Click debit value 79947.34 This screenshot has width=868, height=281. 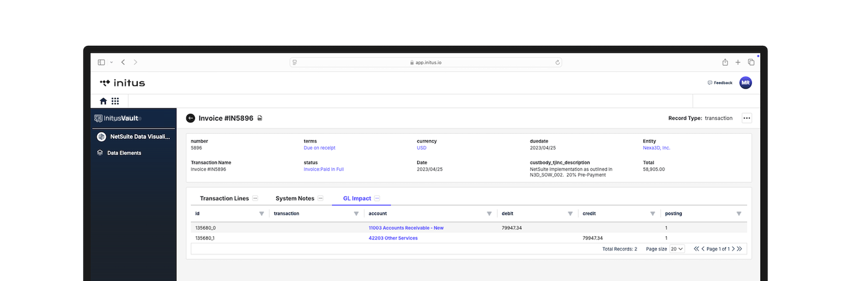pyautogui.click(x=512, y=228)
